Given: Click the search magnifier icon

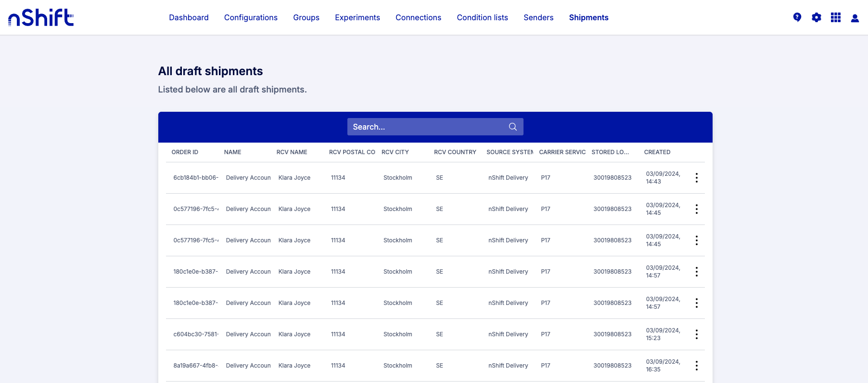Looking at the screenshot, I should pos(512,127).
